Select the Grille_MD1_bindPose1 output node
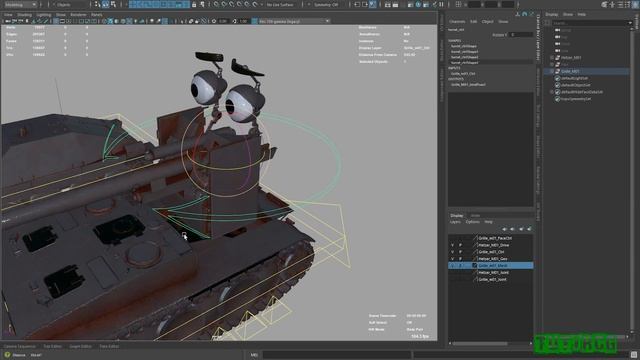This screenshot has height=360, width=640. pyautogui.click(x=468, y=84)
